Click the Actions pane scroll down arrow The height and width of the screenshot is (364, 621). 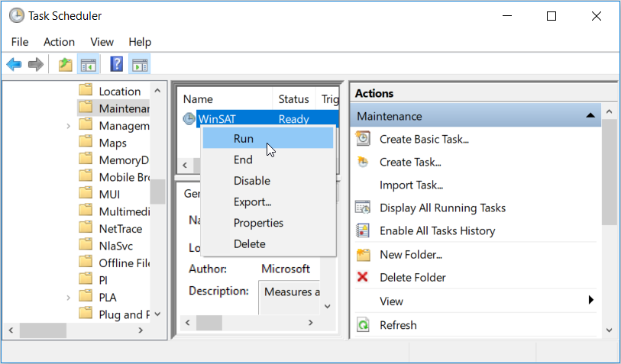609,330
